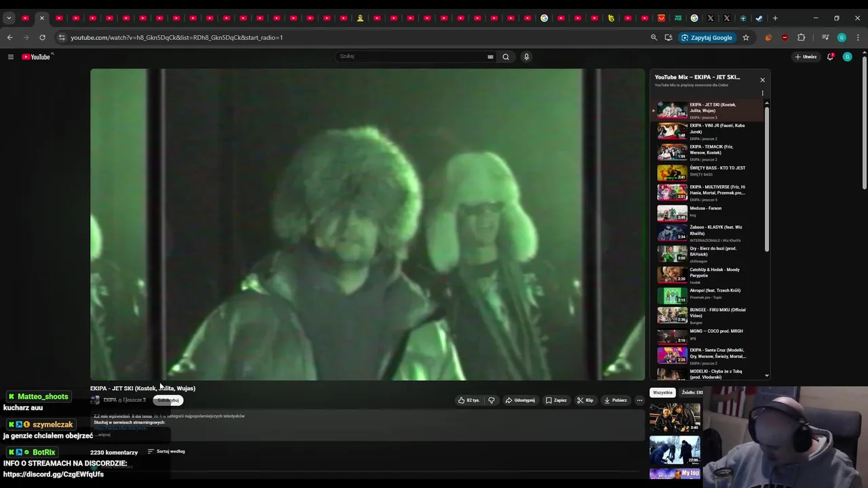
Task: Play Żabson - KLASYK from playlist
Action: click(x=707, y=233)
